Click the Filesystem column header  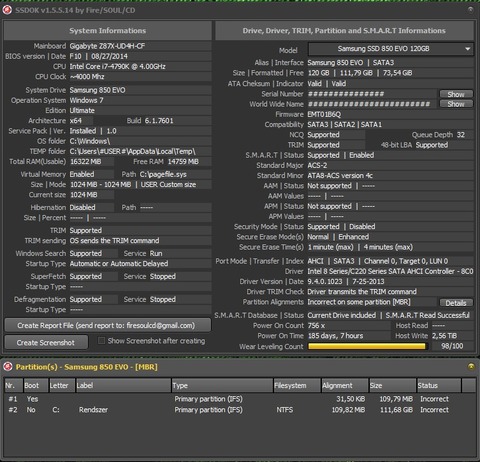[297, 386]
